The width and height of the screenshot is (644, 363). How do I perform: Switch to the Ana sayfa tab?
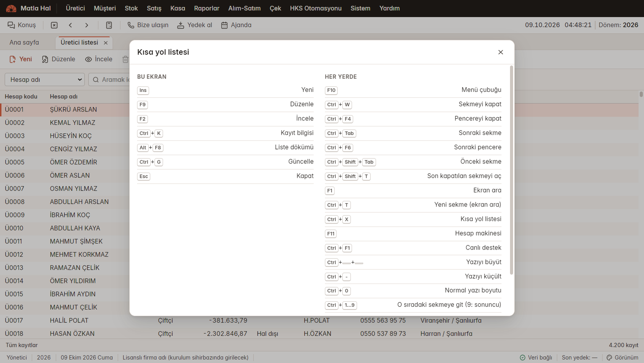click(x=24, y=43)
